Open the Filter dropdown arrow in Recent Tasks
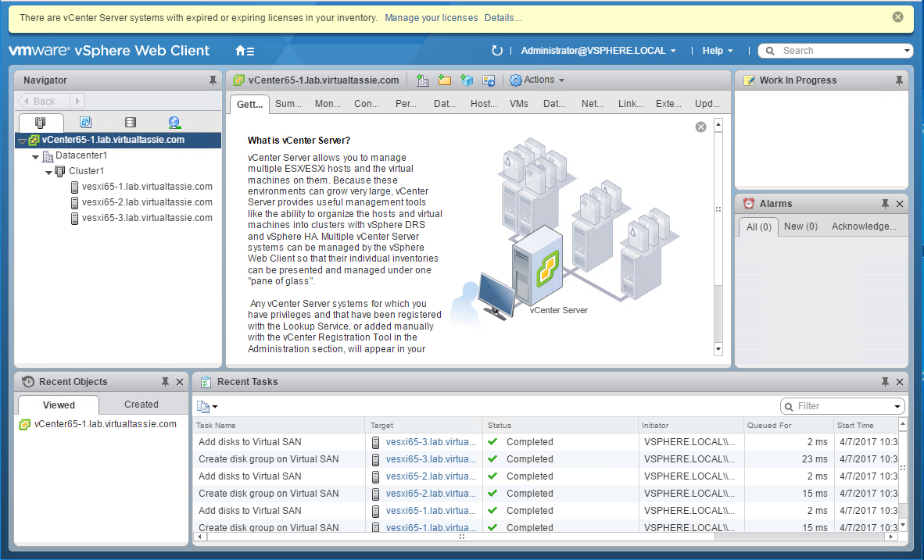 [x=897, y=406]
